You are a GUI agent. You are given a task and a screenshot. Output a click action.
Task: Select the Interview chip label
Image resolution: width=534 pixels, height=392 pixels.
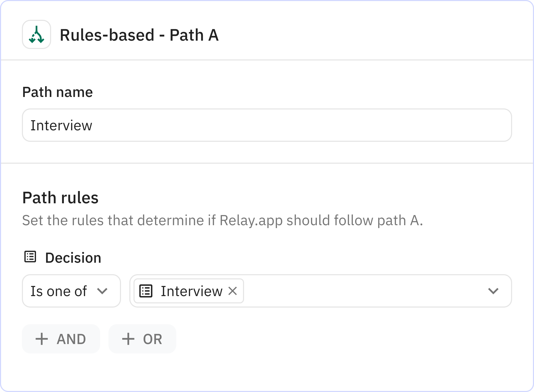pos(191,291)
